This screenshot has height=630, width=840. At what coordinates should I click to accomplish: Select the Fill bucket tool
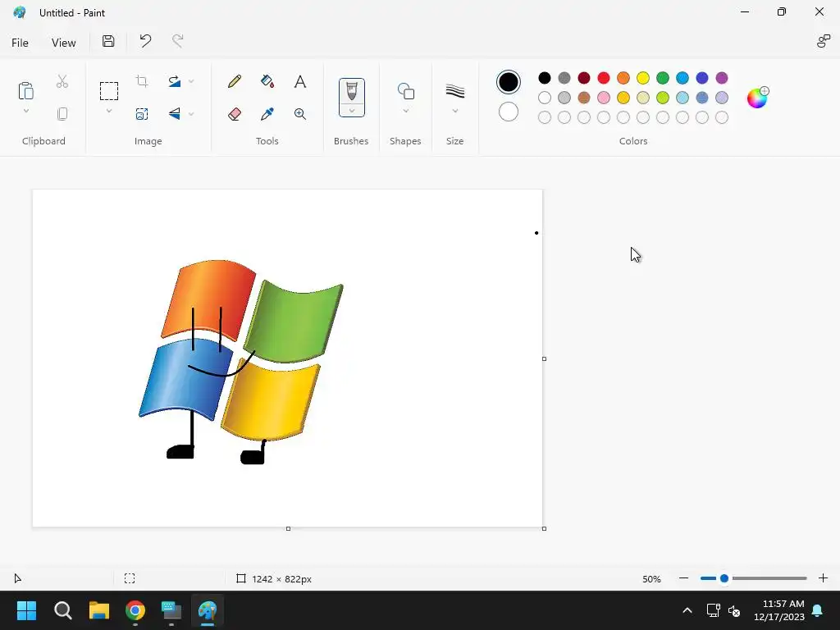coord(267,81)
